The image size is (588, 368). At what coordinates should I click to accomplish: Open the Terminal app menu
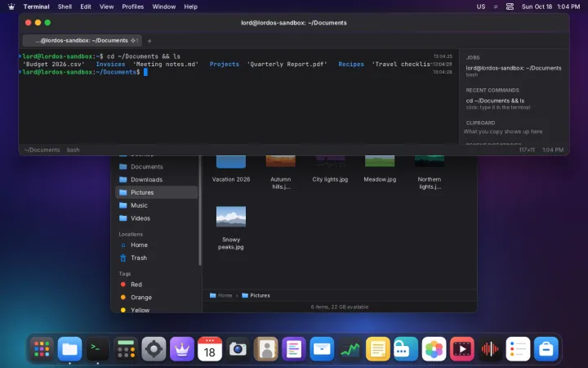pos(37,7)
